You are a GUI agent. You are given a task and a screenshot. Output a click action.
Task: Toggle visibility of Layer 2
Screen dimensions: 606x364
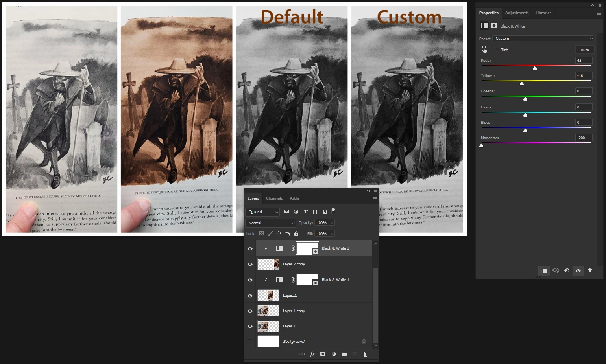[x=250, y=296]
